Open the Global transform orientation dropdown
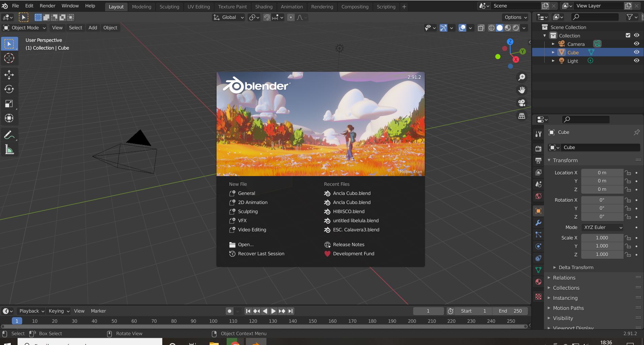The image size is (644, 345). pyautogui.click(x=228, y=18)
